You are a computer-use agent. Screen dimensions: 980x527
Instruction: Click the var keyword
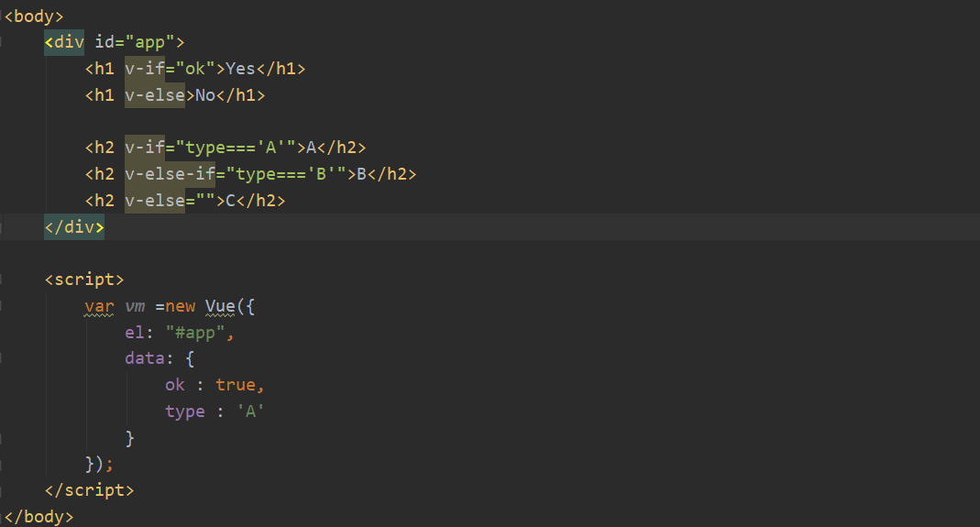pos(99,306)
